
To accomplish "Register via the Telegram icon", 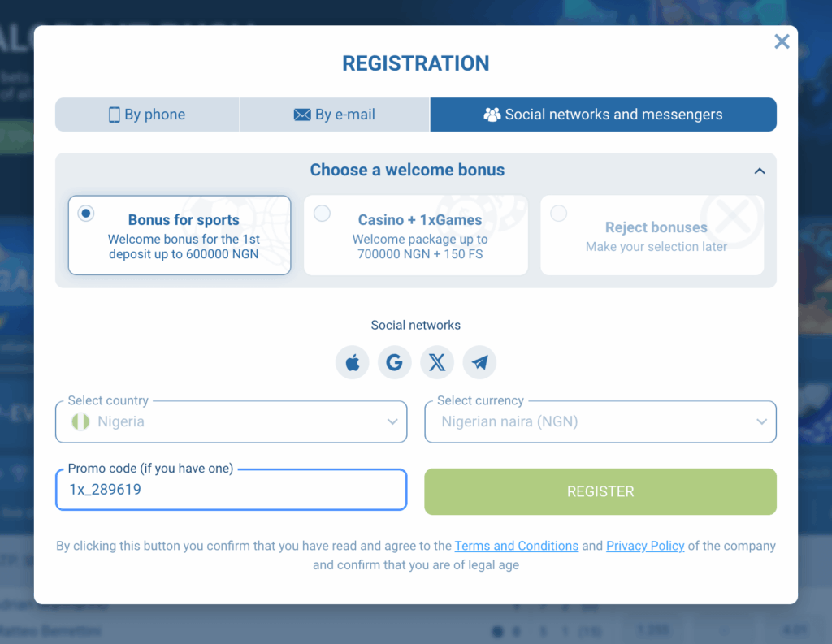I will tap(479, 362).
